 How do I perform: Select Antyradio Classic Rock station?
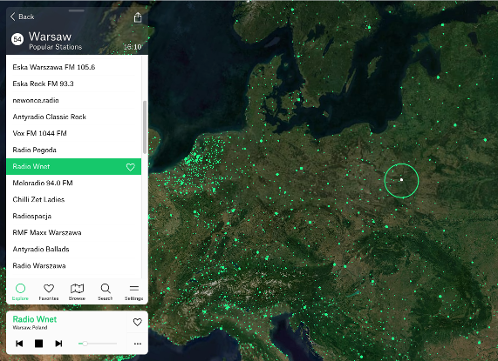pyautogui.click(x=74, y=117)
